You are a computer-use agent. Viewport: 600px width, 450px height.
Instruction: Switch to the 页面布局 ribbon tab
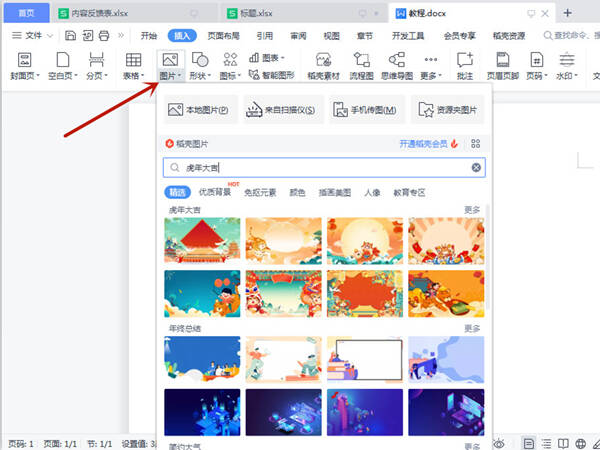coord(223,36)
